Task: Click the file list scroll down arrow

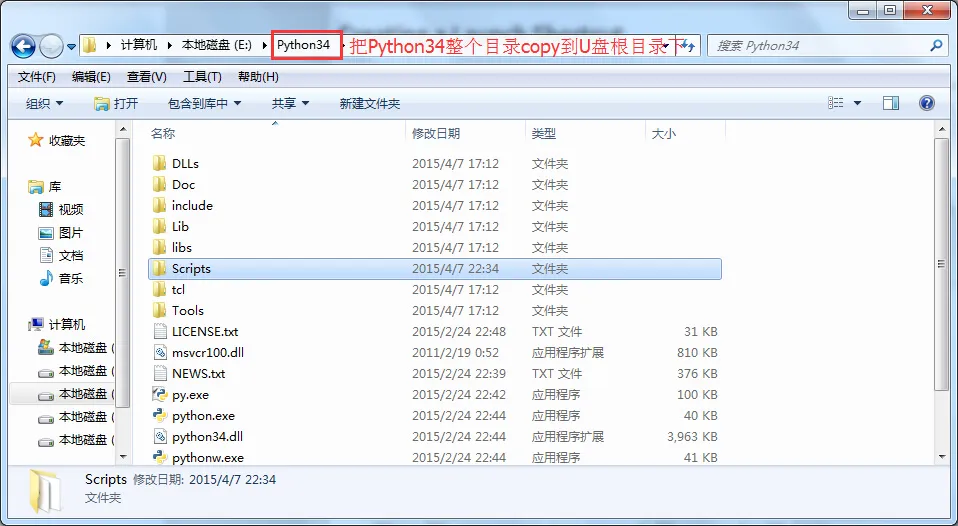Action: pos(941,456)
